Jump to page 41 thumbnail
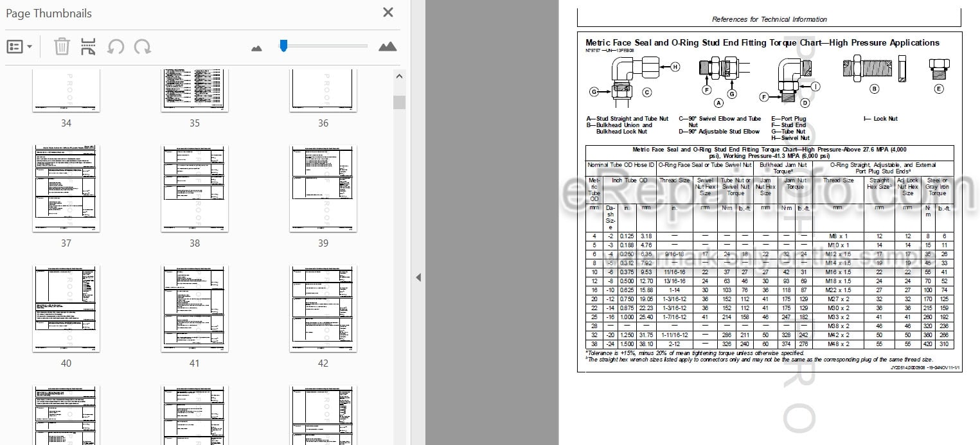 pos(195,309)
